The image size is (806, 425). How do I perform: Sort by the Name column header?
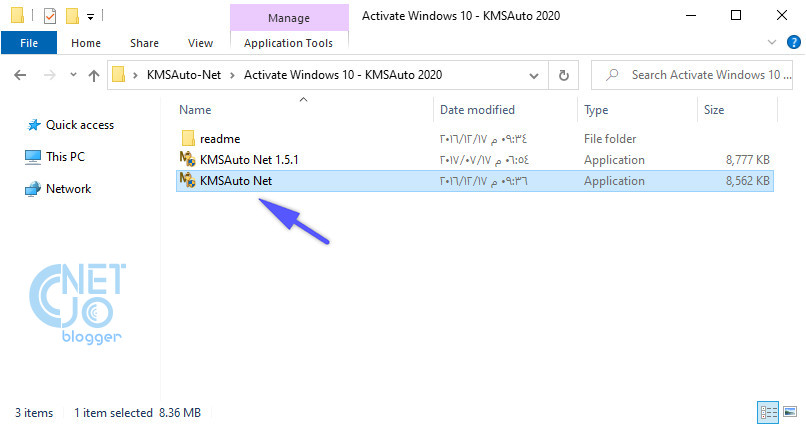195,110
